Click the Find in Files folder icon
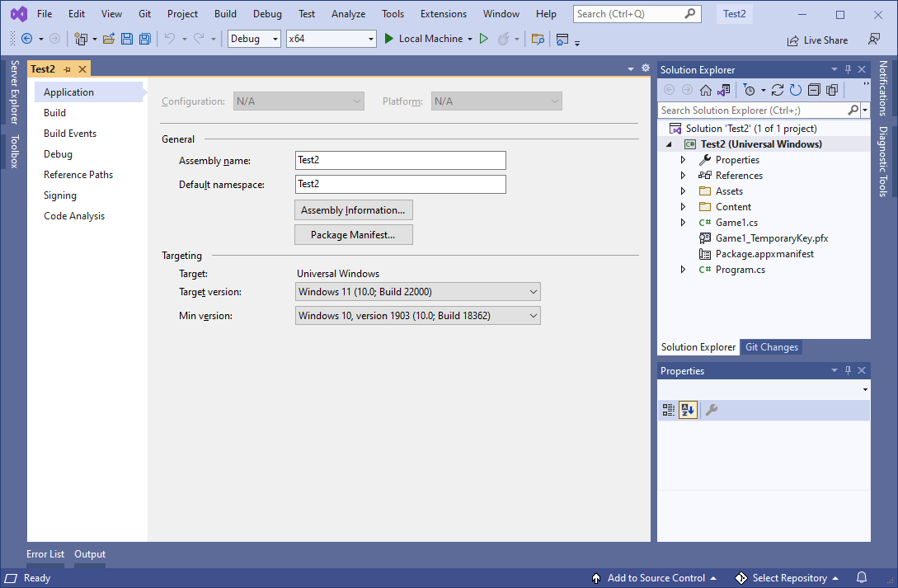 tap(538, 39)
